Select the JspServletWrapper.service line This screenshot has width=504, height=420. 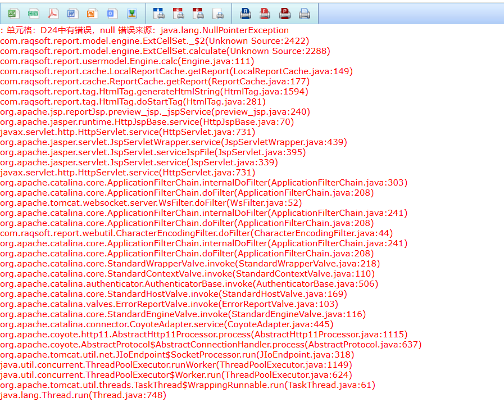[174, 142]
